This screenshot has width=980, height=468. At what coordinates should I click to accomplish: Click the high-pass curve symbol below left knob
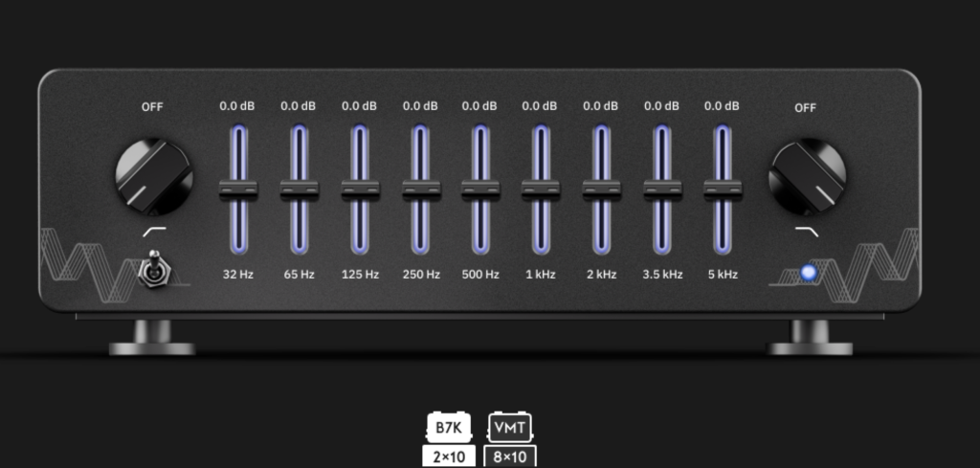pos(152,233)
